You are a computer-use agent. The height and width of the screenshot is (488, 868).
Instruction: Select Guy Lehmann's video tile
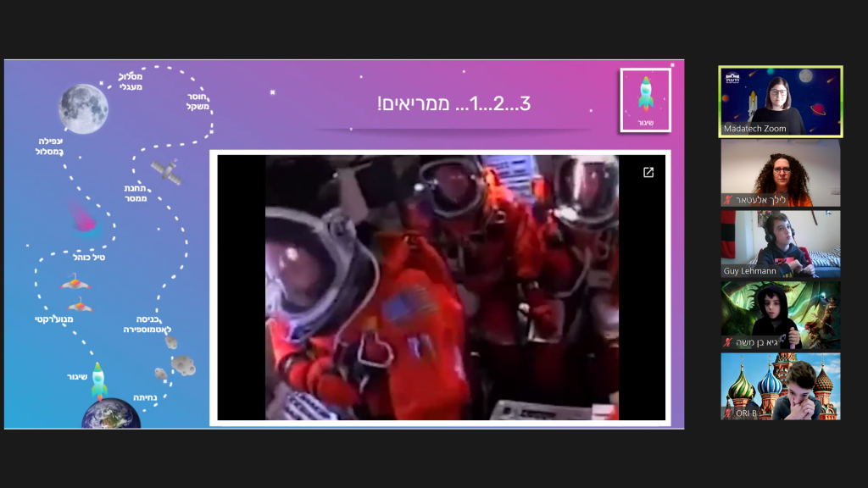pyautogui.click(x=780, y=244)
